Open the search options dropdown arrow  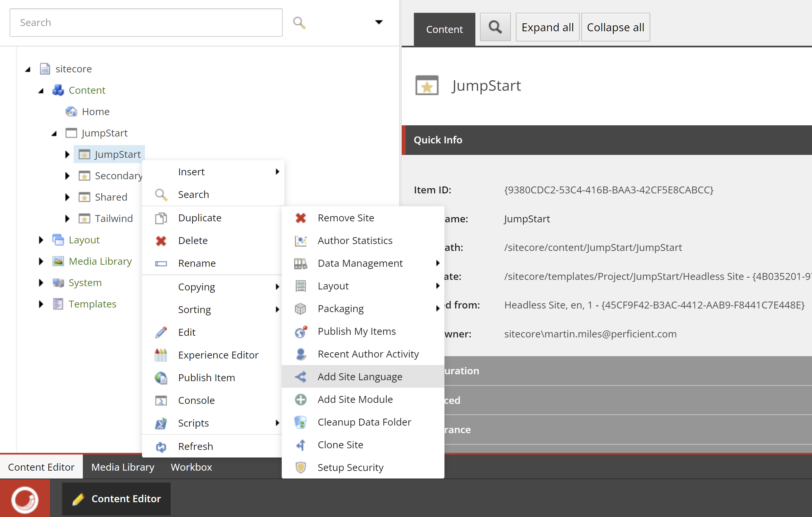click(379, 22)
